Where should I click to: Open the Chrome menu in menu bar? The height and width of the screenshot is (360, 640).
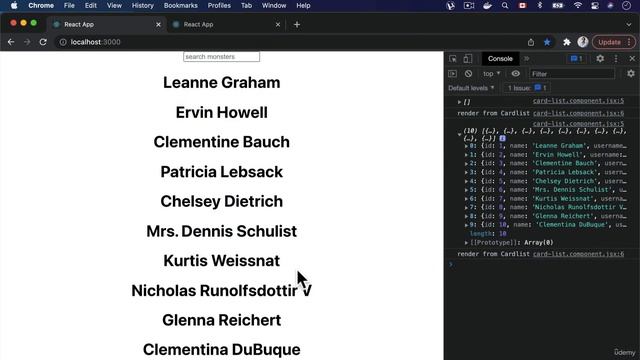tap(41, 6)
